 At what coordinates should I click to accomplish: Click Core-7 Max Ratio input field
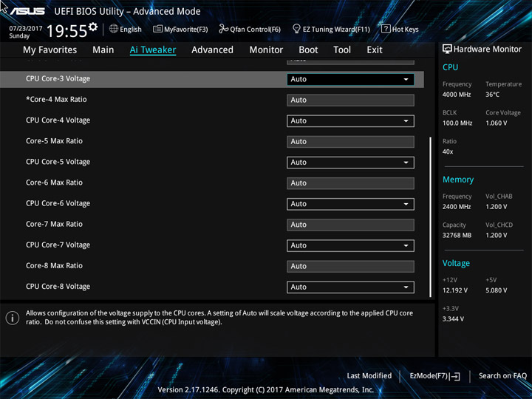[x=350, y=225]
